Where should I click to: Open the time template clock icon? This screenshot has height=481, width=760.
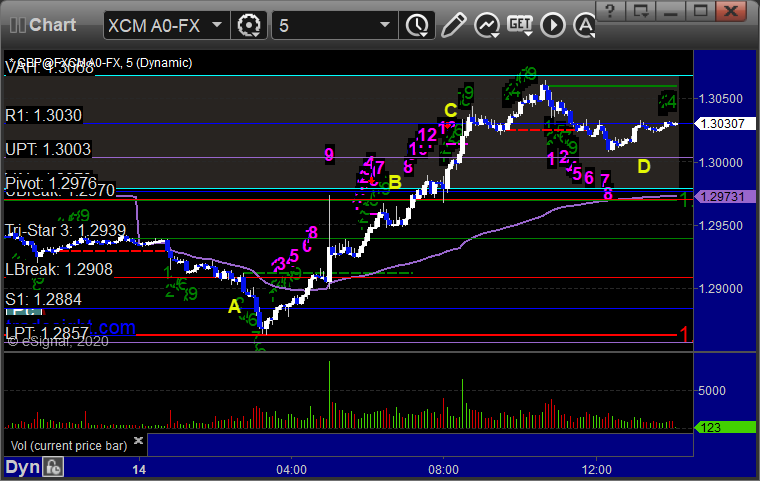[417, 25]
